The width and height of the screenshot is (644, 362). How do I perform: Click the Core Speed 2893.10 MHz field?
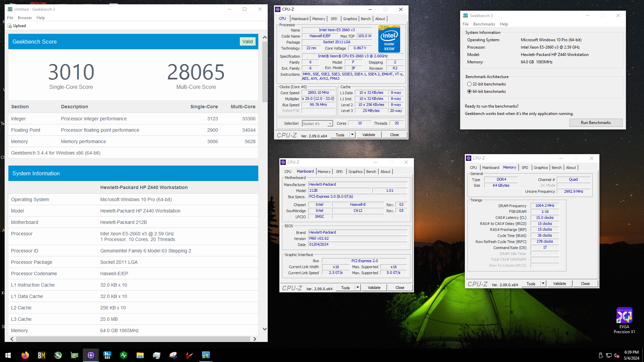(x=318, y=93)
